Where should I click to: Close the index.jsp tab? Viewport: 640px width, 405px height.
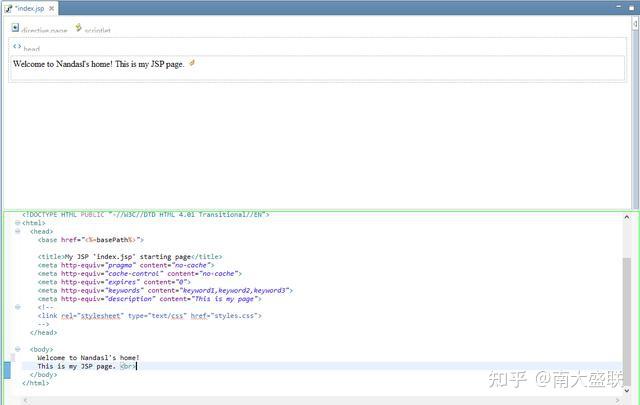click(x=51, y=8)
